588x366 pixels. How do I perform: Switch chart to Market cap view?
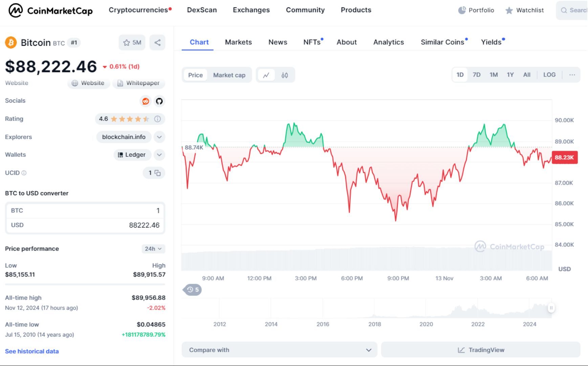[229, 75]
